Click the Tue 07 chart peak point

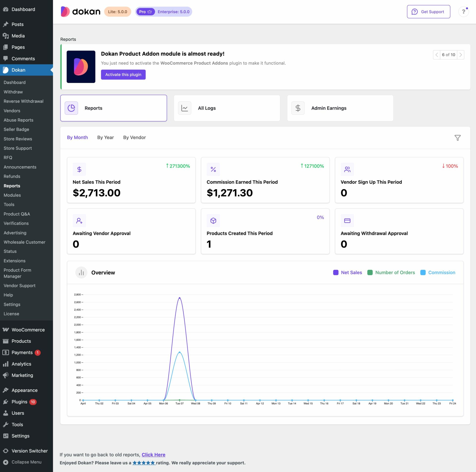(x=179, y=298)
